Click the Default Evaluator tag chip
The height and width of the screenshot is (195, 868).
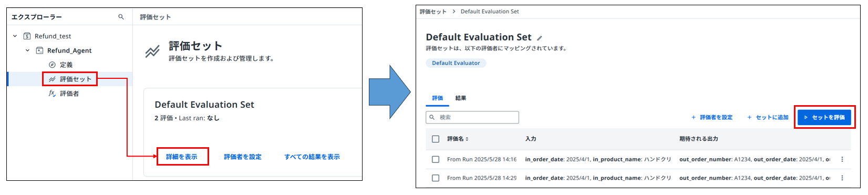(x=456, y=63)
